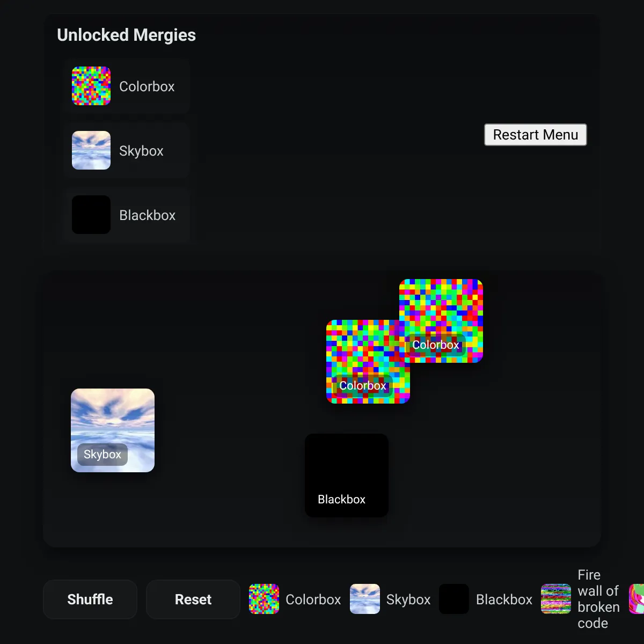Screen dimensions: 644x644
Task: Click the cut-off icon after Fire wall item
Action: 636,599
